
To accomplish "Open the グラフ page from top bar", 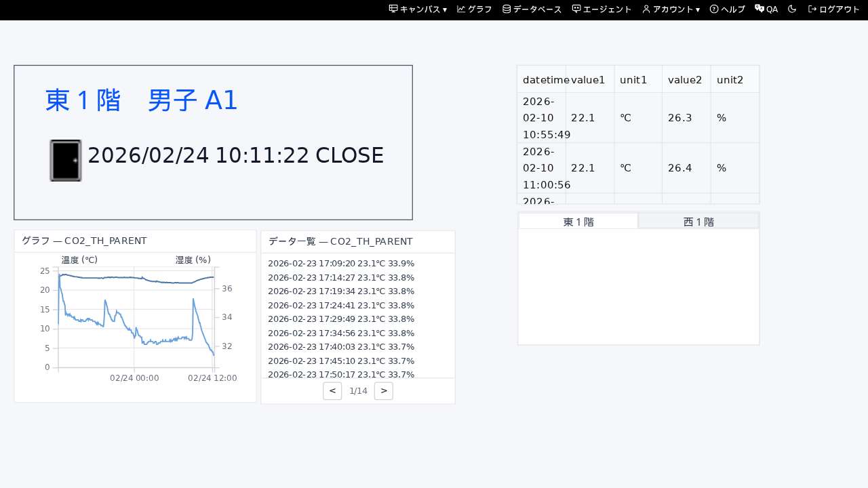I will (x=475, y=9).
